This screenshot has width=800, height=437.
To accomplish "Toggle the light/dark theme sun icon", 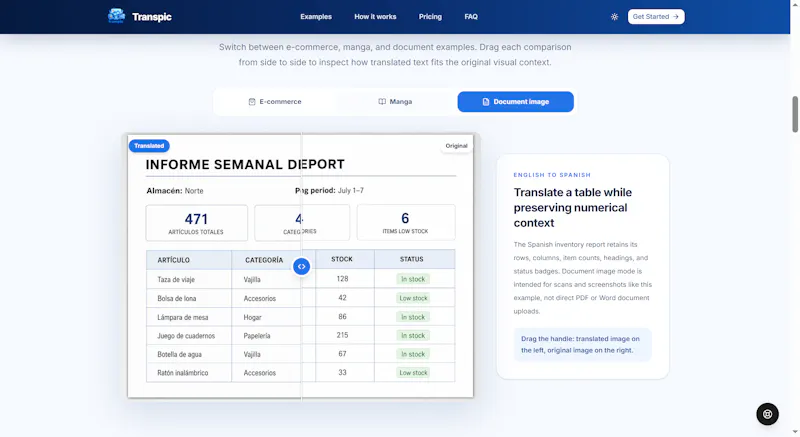I will pos(614,17).
